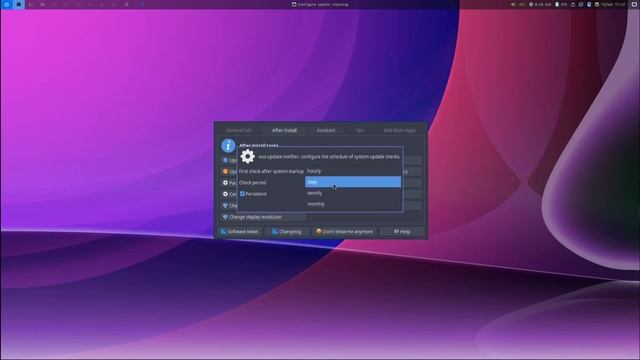Select hourly from the period list

[353, 171]
